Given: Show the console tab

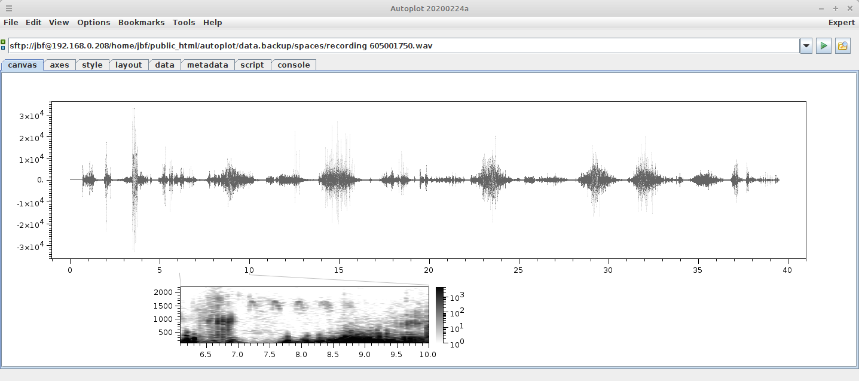Looking at the screenshot, I should coord(294,65).
